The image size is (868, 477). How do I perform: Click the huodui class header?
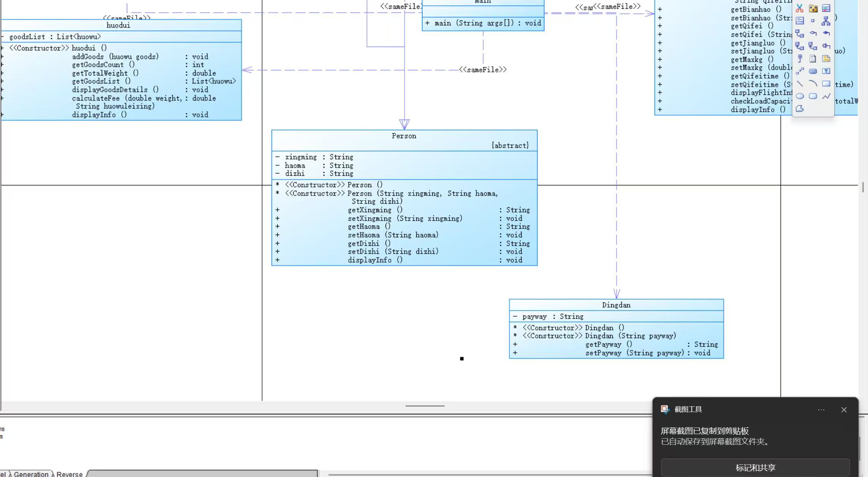(x=118, y=25)
